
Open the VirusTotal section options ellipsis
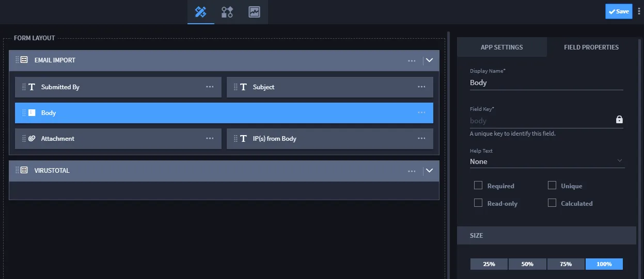coord(412,171)
